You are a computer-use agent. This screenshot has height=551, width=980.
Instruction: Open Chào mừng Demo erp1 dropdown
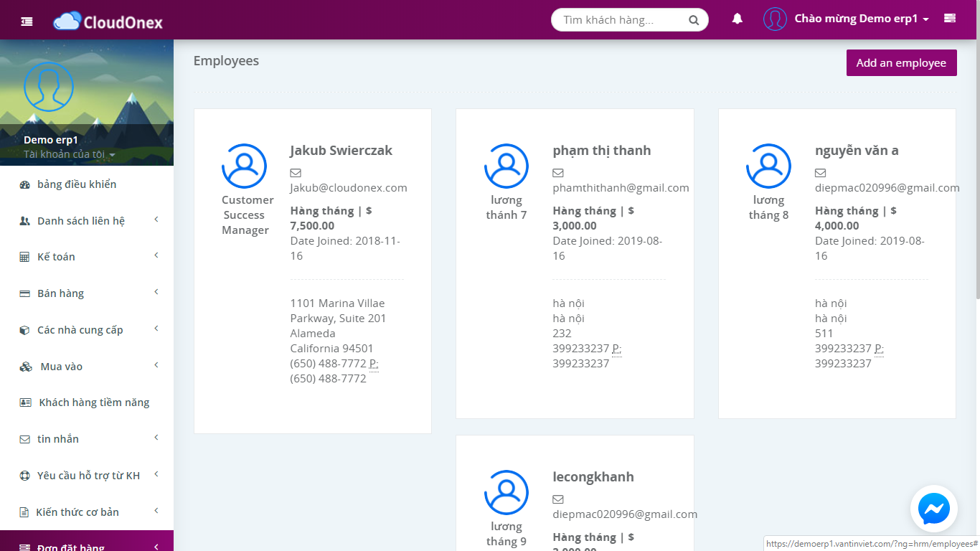point(862,19)
